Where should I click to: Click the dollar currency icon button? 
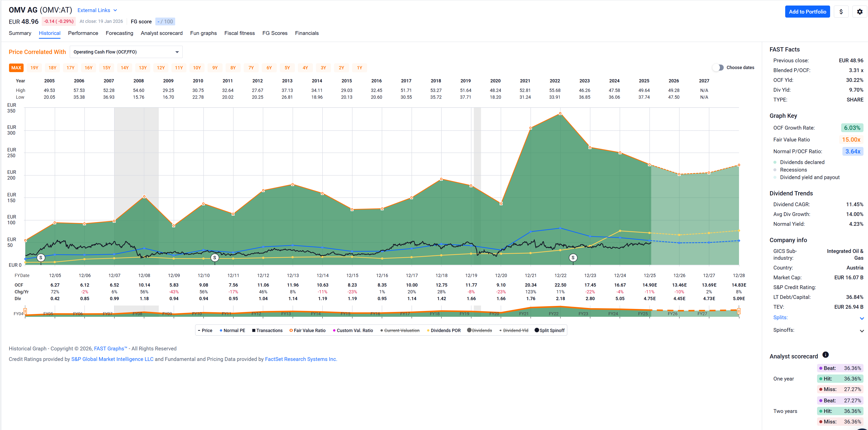pos(841,12)
